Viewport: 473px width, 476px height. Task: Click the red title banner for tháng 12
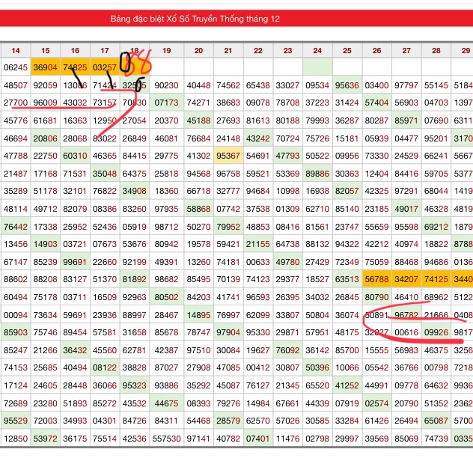pos(236,18)
